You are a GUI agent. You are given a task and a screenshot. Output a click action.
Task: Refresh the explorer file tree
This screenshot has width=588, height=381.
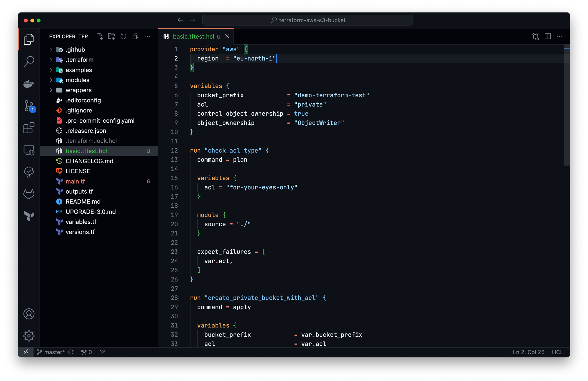[x=123, y=36]
